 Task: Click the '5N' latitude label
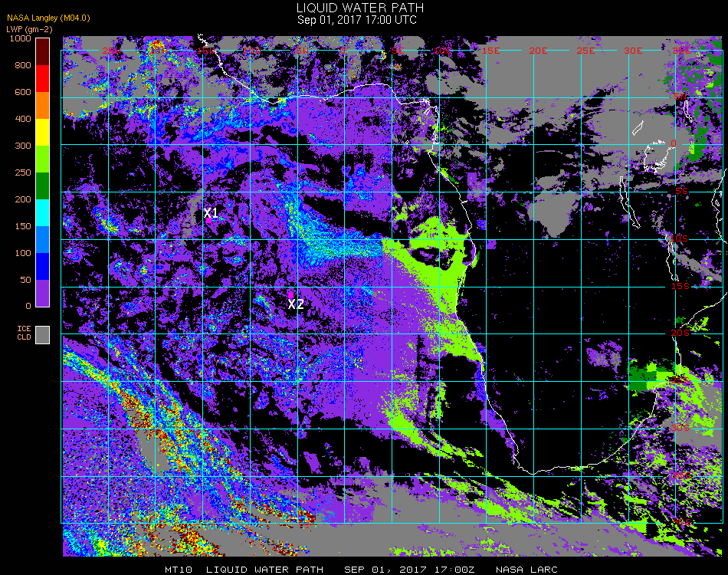pos(680,97)
